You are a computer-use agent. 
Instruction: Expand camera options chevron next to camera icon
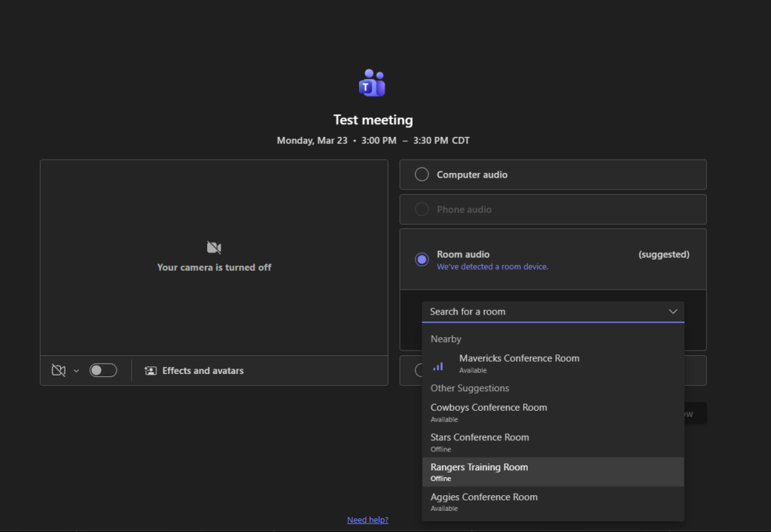pyautogui.click(x=76, y=371)
